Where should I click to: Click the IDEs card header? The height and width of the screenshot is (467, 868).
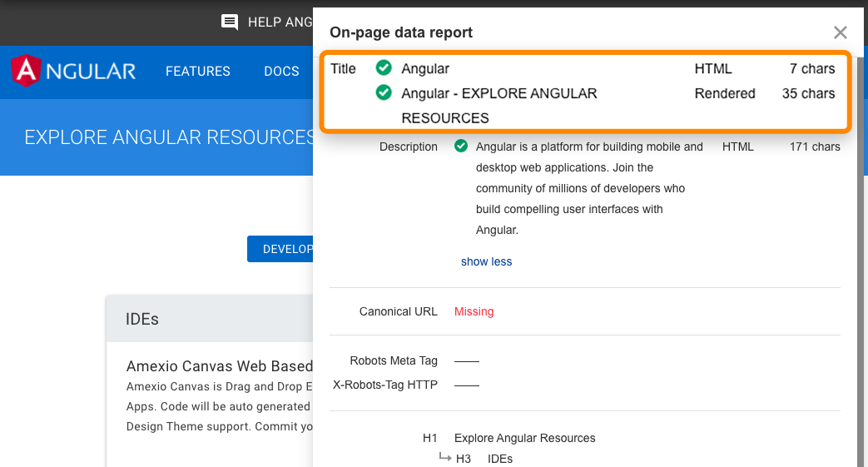pyautogui.click(x=208, y=319)
